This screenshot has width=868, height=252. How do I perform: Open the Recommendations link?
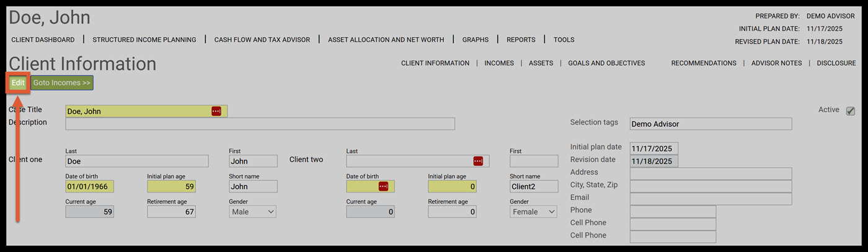click(704, 63)
